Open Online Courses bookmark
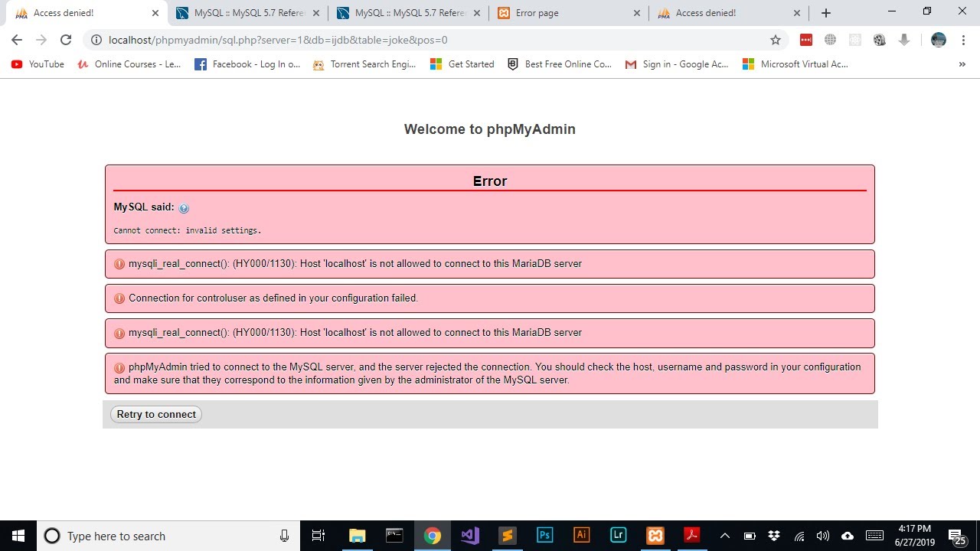Screen dimensions: 980x551 129,64
